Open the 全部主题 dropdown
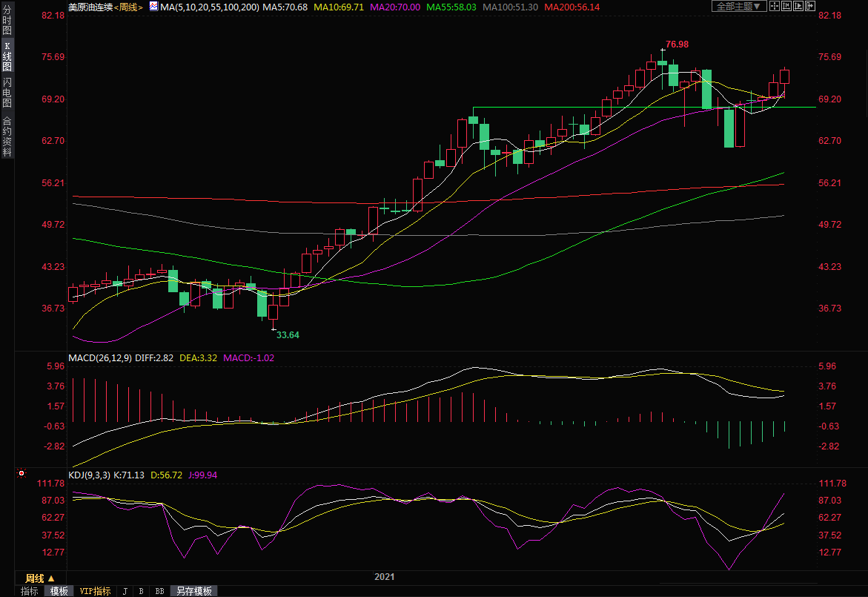Viewport: 868px width, 597px height. pos(738,6)
